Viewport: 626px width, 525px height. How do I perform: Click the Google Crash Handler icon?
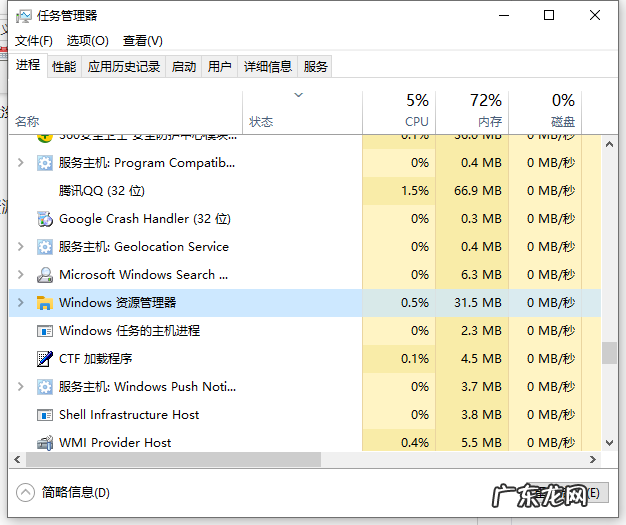point(45,219)
